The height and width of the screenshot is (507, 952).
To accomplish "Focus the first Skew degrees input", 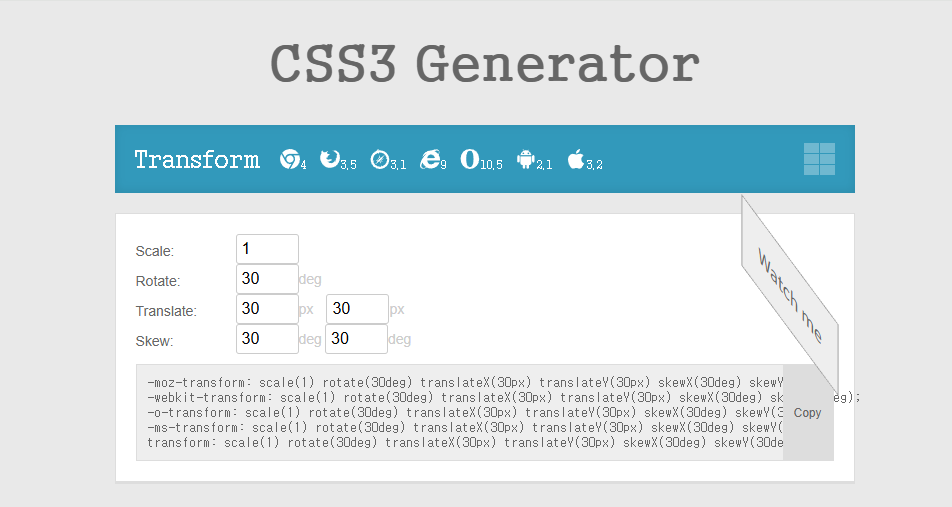I will pos(267,339).
